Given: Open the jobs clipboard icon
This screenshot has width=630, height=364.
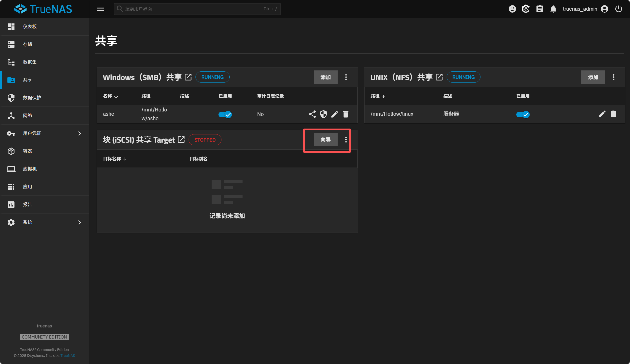Looking at the screenshot, I should click(x=540, y=9).
